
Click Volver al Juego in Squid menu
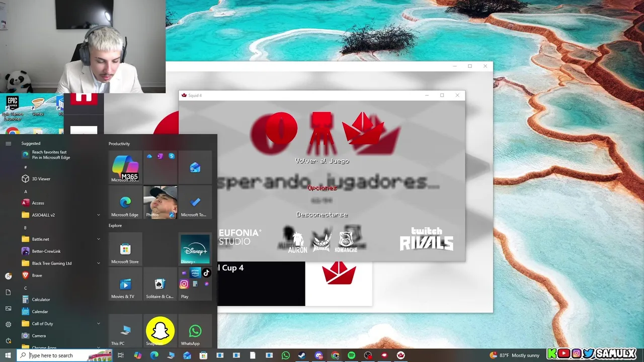322,161
